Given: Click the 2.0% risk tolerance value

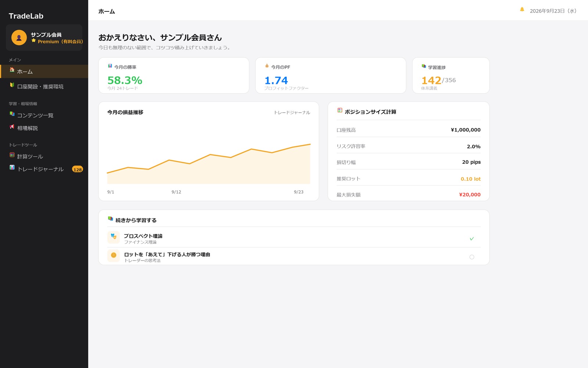Looking at the screenshot, I should tap(474, 146).
